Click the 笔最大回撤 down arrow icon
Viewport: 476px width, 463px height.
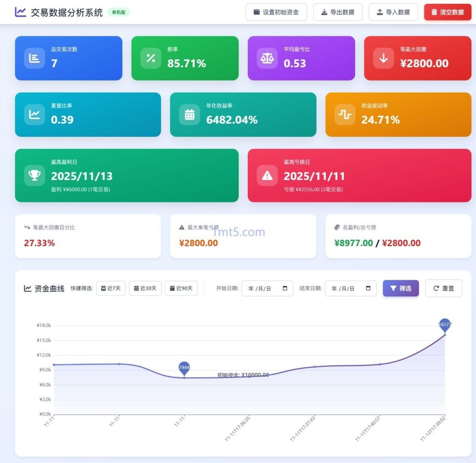383,58
